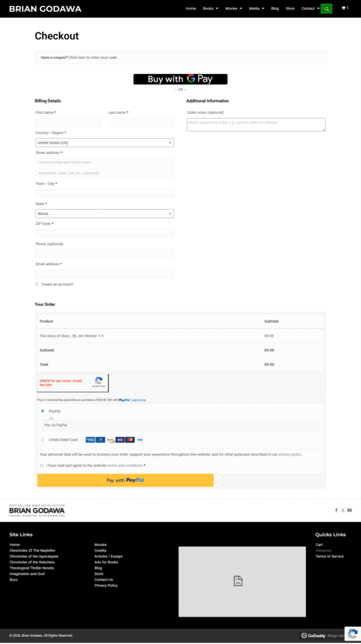Tick the Create an account checkbox
Viewport: 361px width, 644px height.
(37, 284)
